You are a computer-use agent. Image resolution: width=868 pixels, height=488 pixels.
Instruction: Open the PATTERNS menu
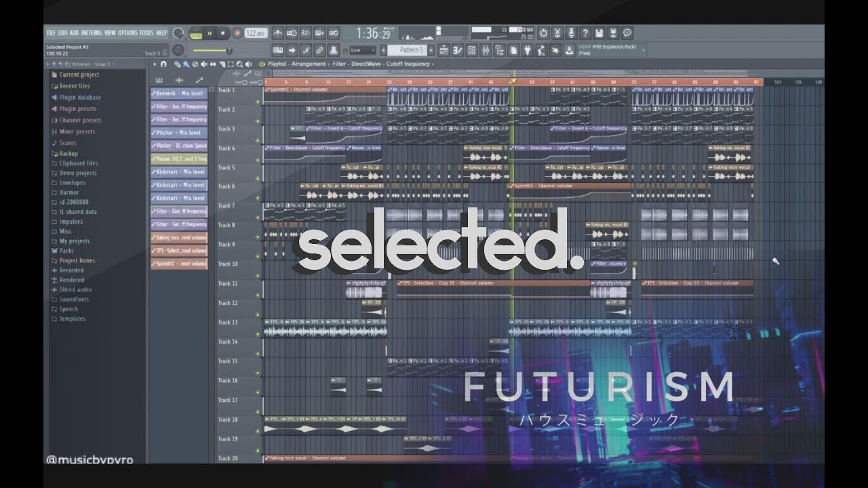(92, 33)
